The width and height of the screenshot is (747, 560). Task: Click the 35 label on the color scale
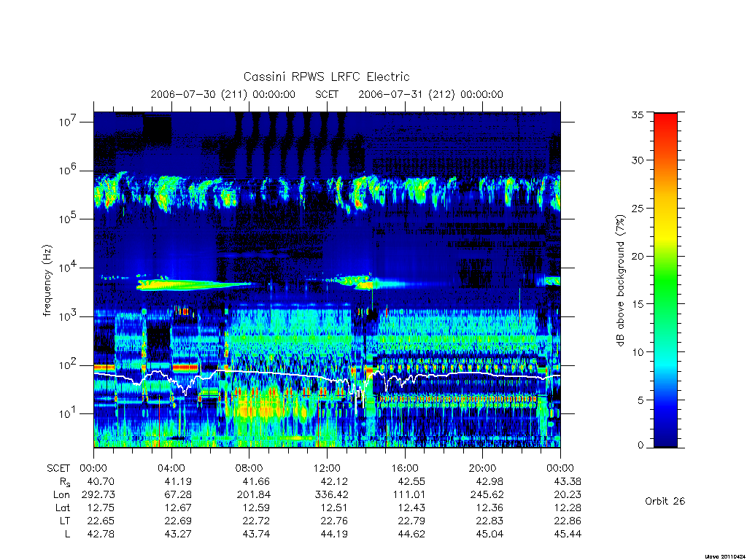[637, 114]
